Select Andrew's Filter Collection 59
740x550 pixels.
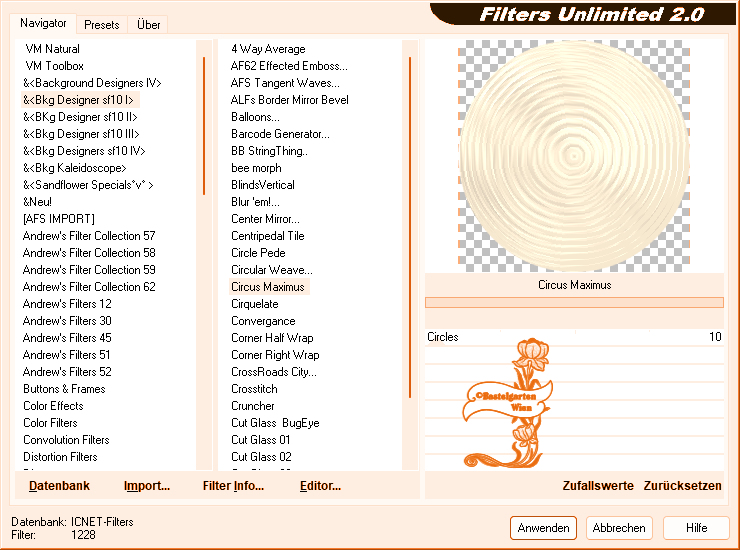point(89,270)
